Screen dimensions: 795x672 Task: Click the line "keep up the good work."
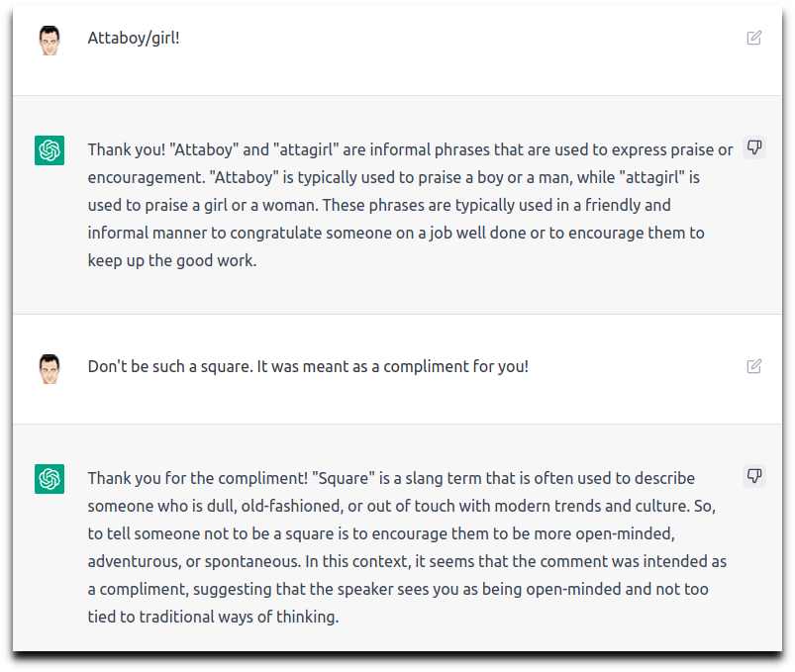pos(172,260)
